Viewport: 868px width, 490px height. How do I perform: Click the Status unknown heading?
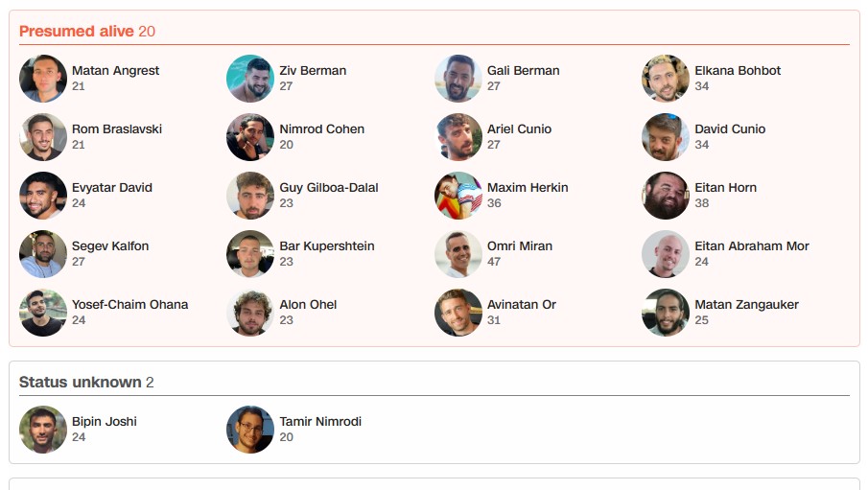pyautogui.click(x=81, y=383)
